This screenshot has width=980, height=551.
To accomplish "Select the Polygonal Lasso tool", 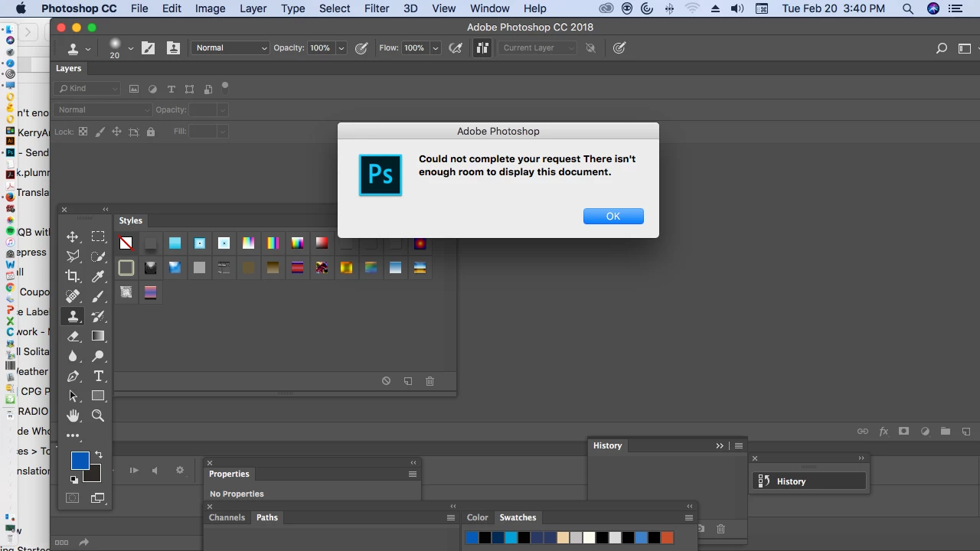I will 73,257.
